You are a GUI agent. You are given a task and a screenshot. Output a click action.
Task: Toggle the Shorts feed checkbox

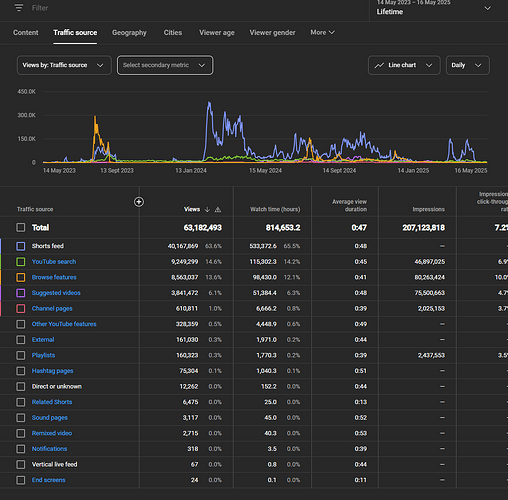coord(21,246)
